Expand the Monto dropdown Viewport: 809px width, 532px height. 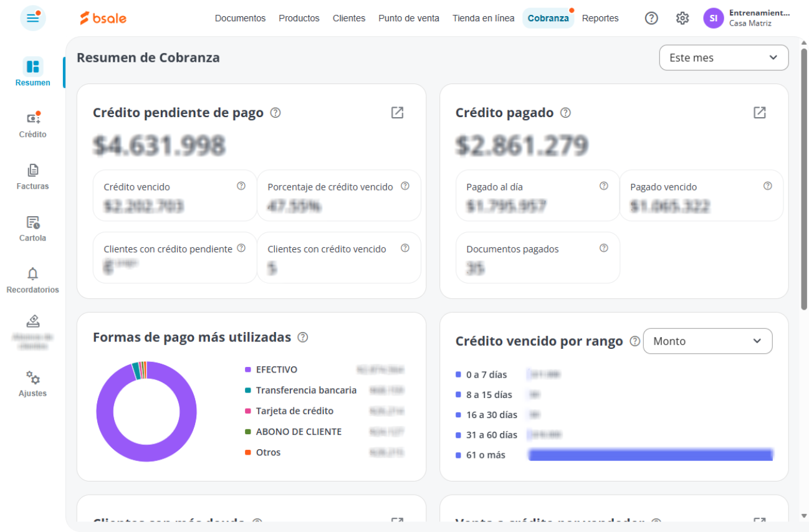pos(707,341)
